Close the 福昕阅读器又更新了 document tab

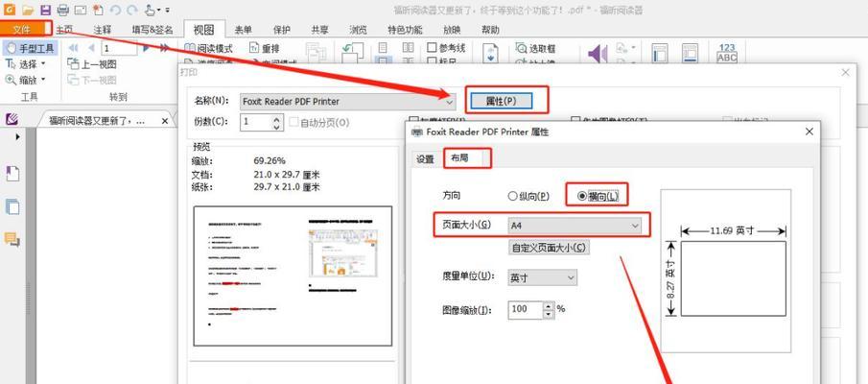coord(165,121)
